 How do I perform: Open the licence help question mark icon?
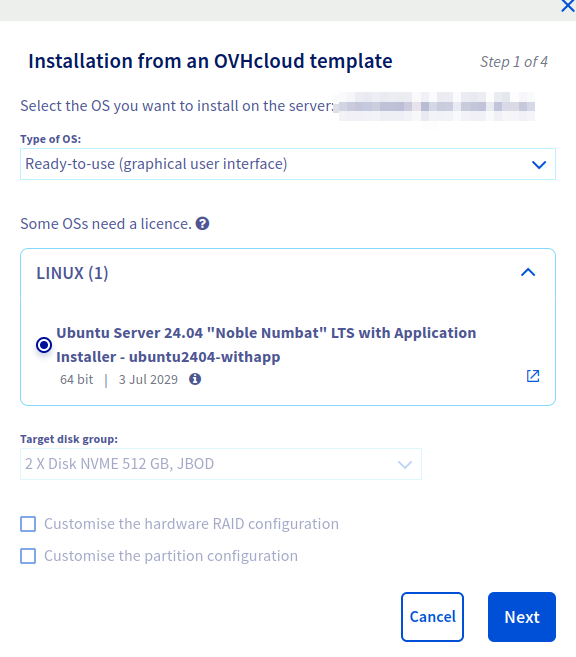click(x=202, y=224)
